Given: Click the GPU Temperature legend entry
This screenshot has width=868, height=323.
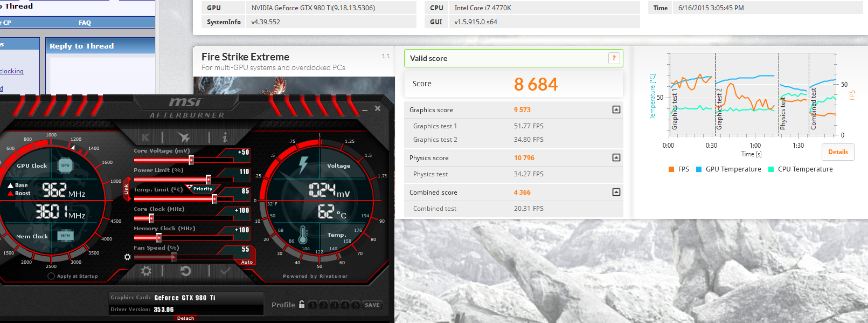Looking at the screenshot, I should pos(728,169).
